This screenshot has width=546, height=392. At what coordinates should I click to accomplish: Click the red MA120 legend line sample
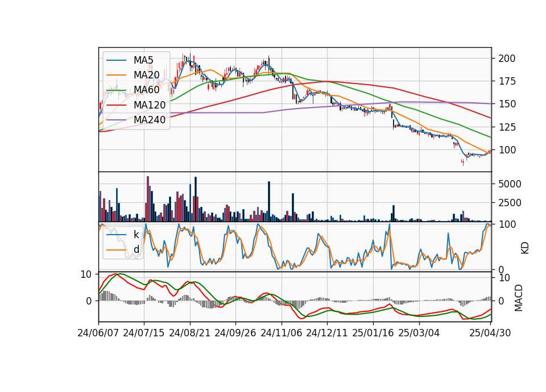pos(116,105)
